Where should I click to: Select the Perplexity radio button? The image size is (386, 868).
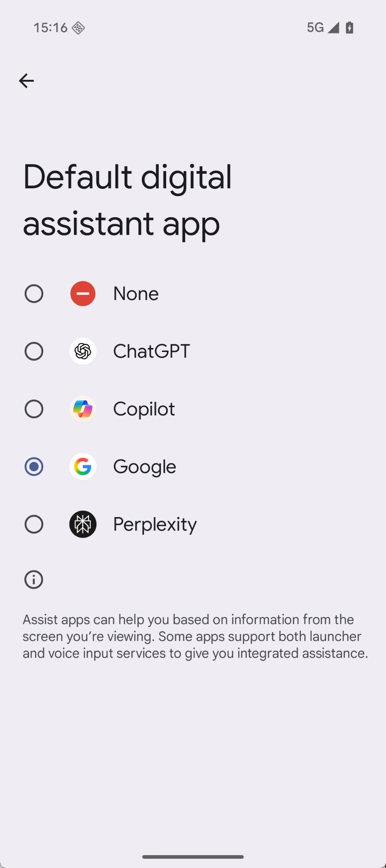[34, 524]
